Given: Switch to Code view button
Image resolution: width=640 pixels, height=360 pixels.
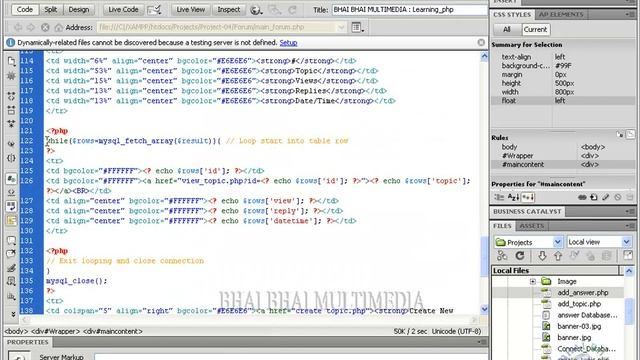Looking at the screenshot, I should pos(25,9).
